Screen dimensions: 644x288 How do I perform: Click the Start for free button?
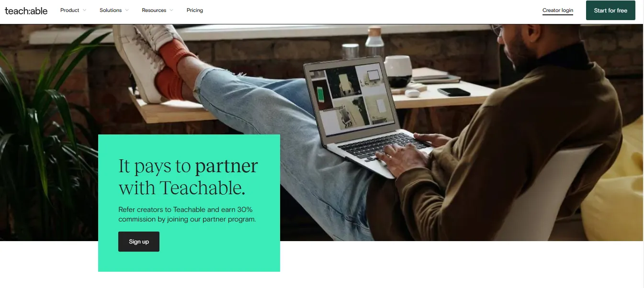pyautogui.click(x=610, y=11)
